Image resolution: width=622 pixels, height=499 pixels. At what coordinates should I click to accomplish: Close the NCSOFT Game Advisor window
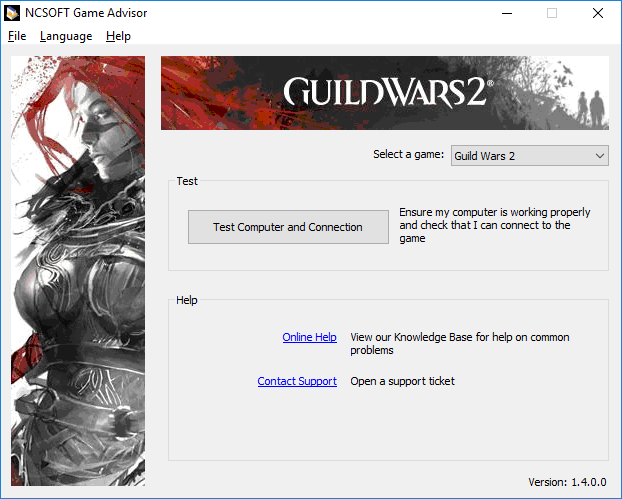click(x=598, y=13)
